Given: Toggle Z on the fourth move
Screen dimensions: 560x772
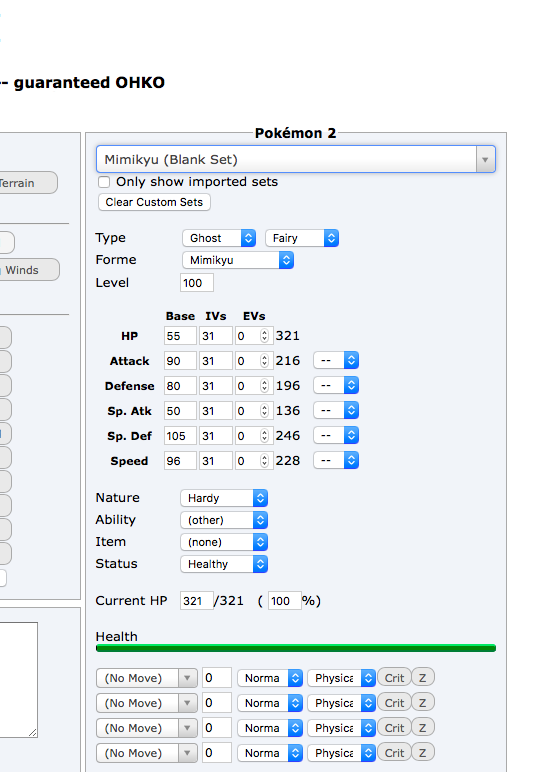Looking at the screenshot, I should (423, 753).
